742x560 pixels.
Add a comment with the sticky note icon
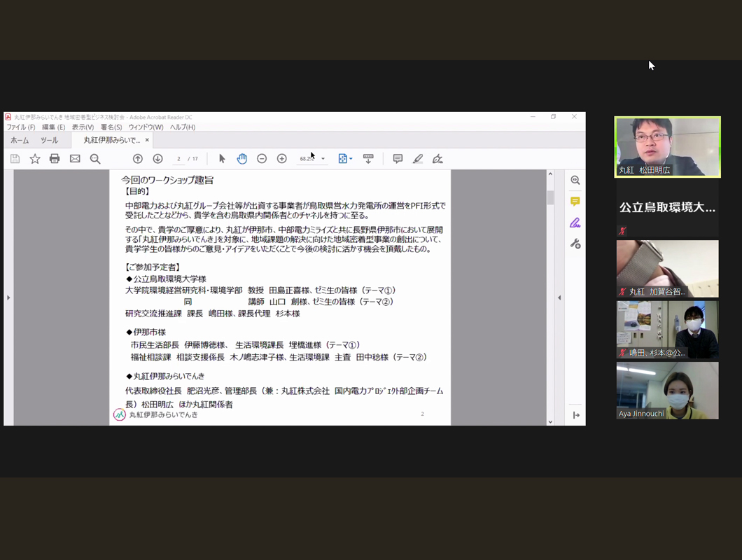click(398, 159)
